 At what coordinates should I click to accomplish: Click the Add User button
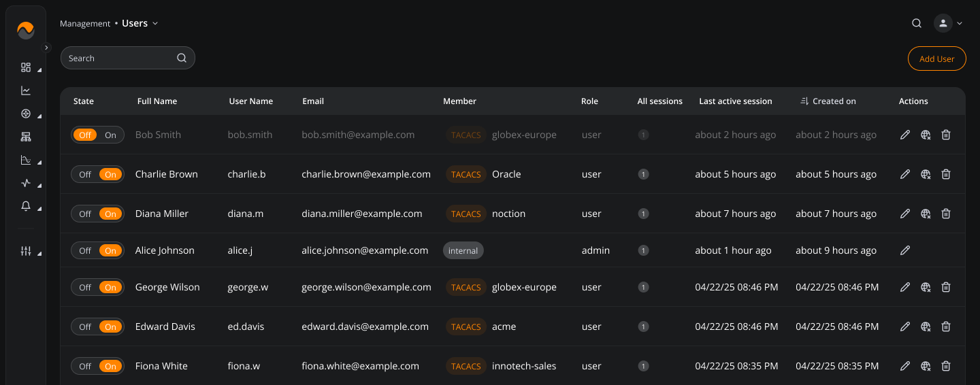click(936, 58)
